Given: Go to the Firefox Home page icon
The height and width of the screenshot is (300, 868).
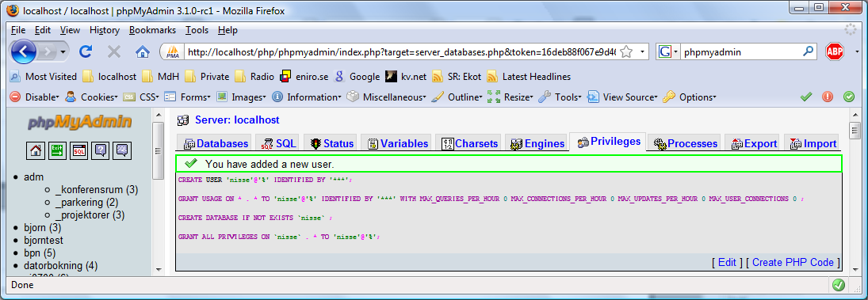Looking at the screenshot, I should (142, 52).
